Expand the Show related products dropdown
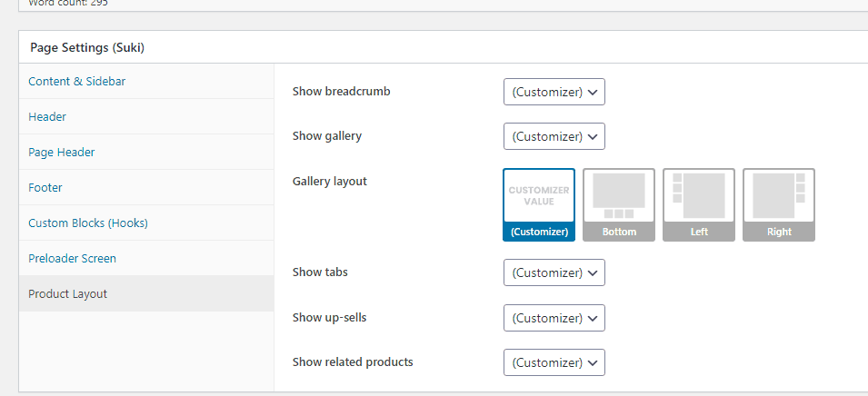868x396 pixels. 554,362
